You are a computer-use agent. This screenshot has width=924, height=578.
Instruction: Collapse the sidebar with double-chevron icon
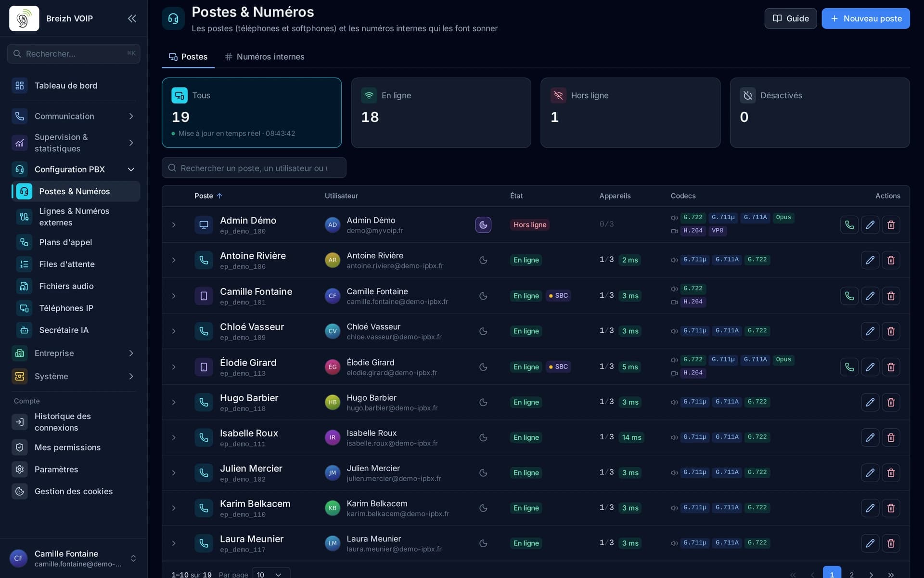pos(132,18)
